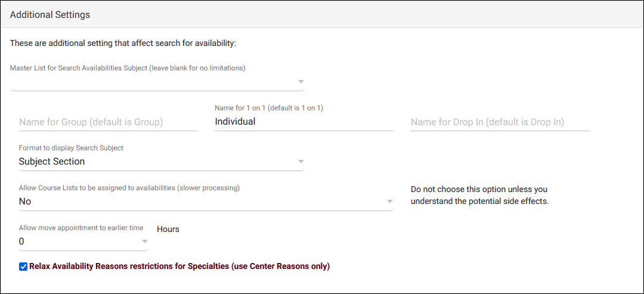Click the Name for Group input field

click(107, 122)
